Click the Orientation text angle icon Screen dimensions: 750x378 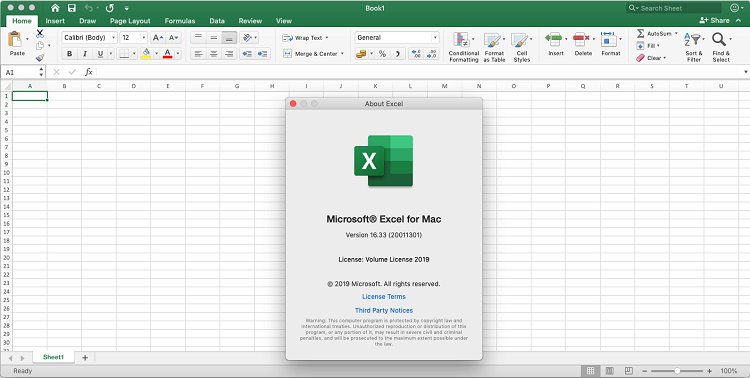[x=246, y=38]
